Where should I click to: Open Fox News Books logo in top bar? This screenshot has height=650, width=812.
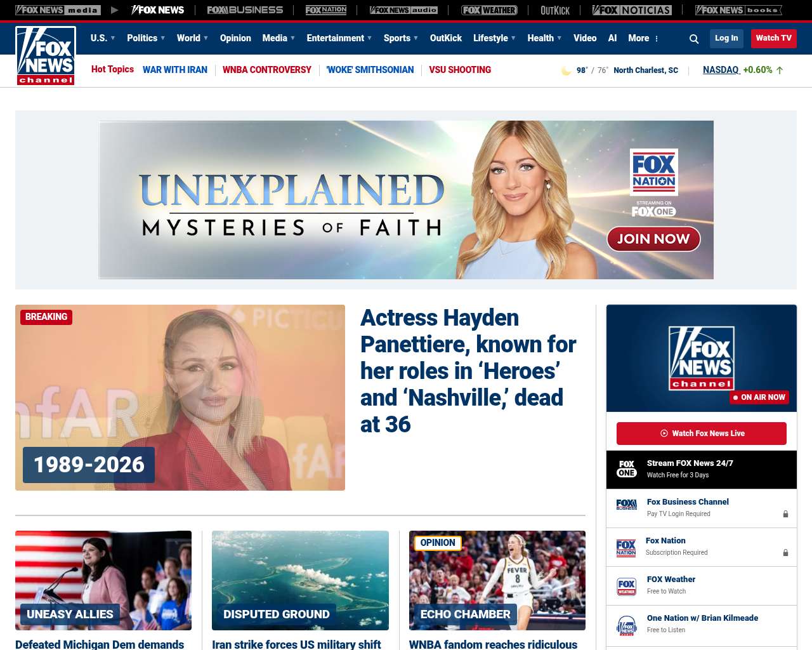click(x=738, y=10)
